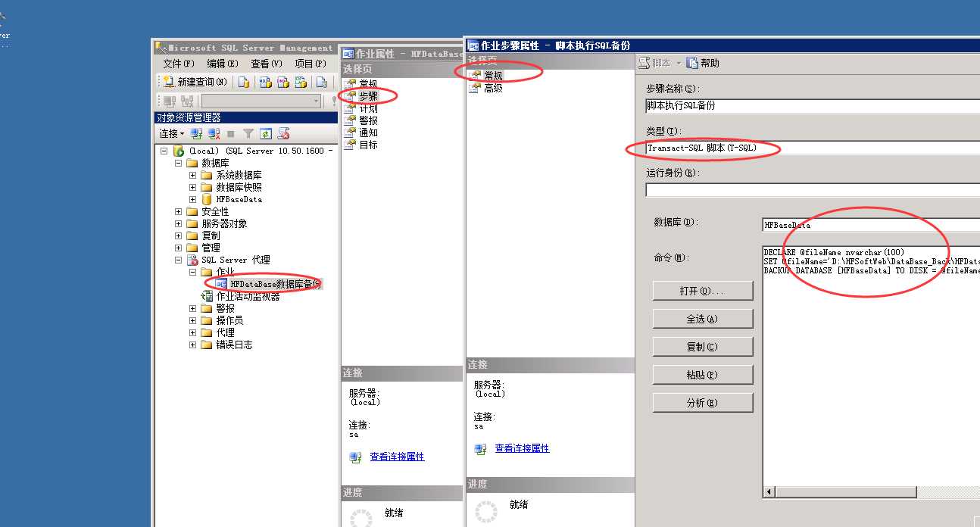Expand the 数据库快照 folder

(193, 187)
